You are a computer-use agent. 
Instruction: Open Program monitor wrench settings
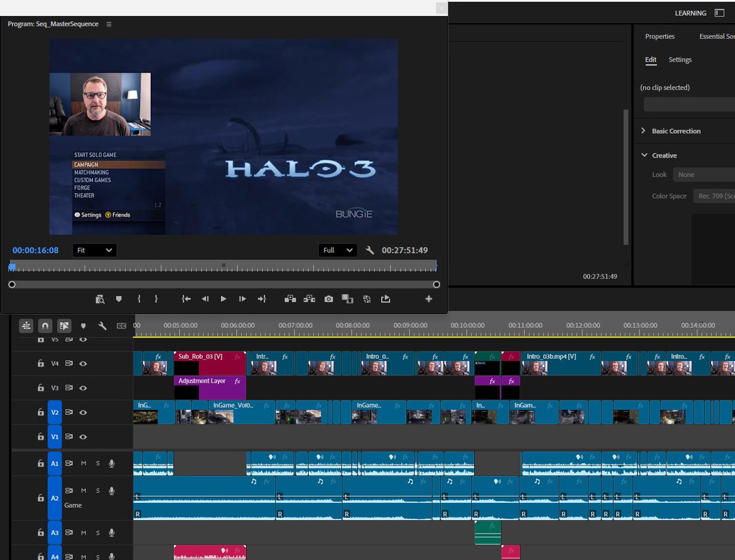coord(370,250)
